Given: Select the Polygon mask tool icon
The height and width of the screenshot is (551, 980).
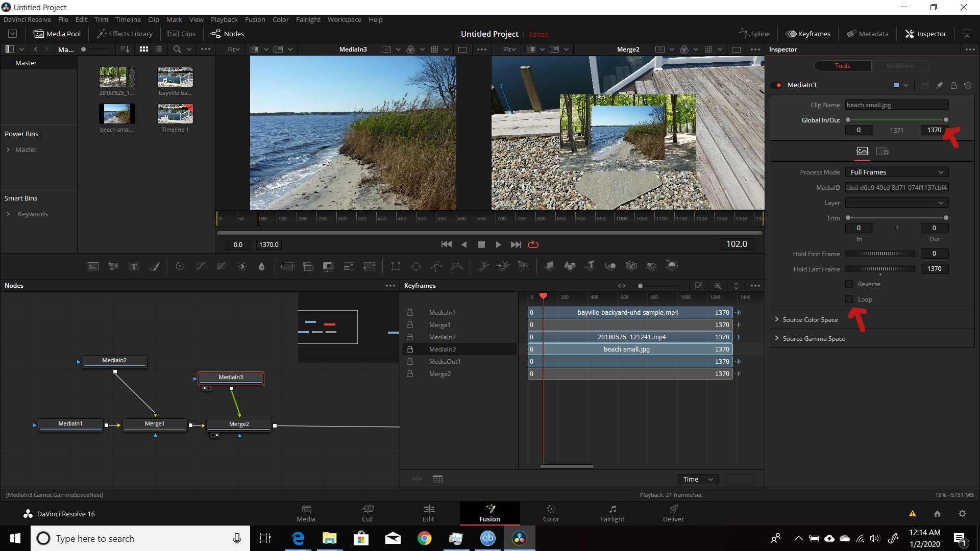Looking at the screenshot, I should 437,266.
